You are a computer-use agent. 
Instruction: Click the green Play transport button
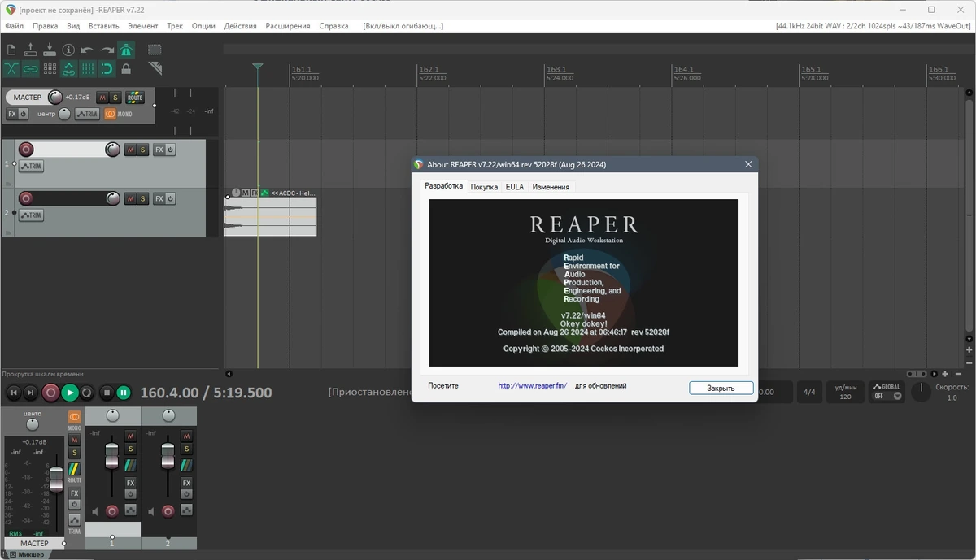coord(71,393)
